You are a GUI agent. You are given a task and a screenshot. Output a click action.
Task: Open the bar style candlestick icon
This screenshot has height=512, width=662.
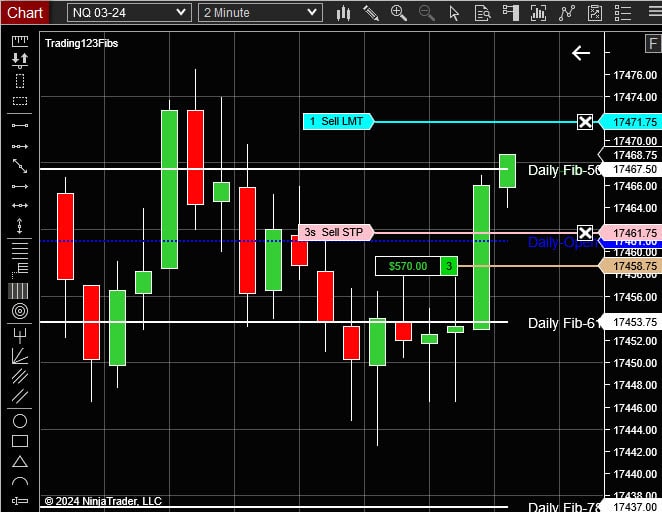pyautogui.click(x=343, y=13)
